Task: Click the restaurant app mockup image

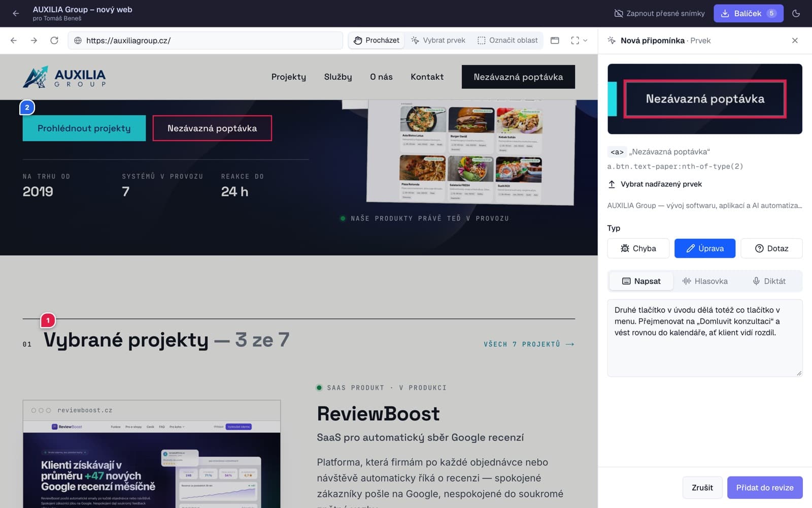Action: coord(471,152)
